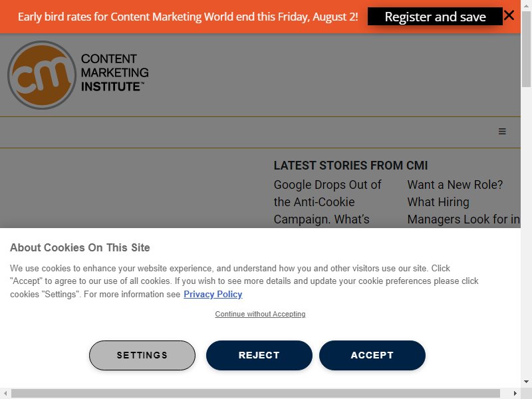Click the vertical scrollbar down arrow
This screenshot has height=399, width=532.
(x=526, y=382)
